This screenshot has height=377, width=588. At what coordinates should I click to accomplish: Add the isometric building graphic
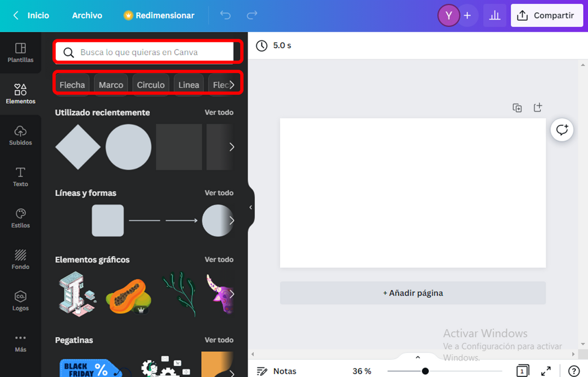[78, 294]
